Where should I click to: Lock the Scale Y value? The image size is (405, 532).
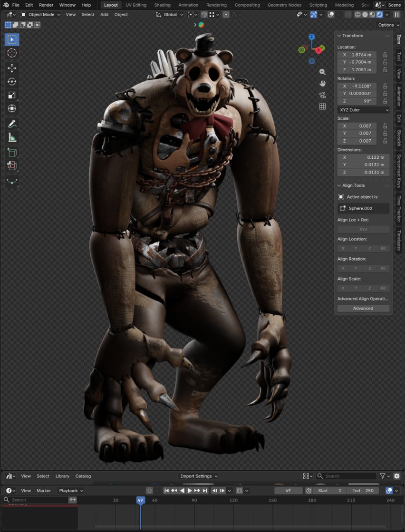385,133
